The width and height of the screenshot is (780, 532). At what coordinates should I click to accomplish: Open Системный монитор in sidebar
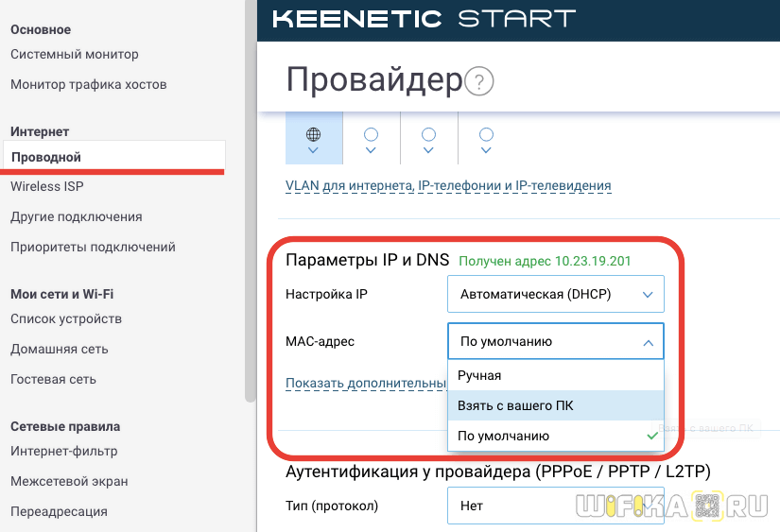click(75, 54)
